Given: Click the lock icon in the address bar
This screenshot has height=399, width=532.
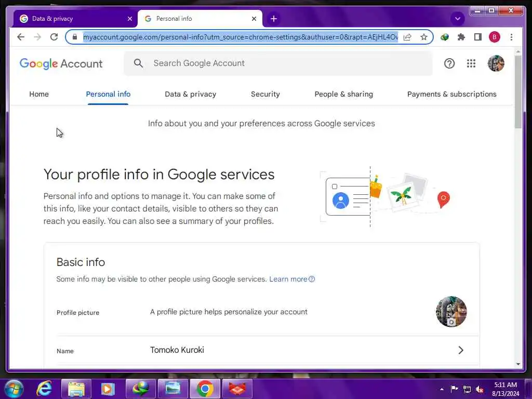Looking at the screenshot, I should [75, 37].
